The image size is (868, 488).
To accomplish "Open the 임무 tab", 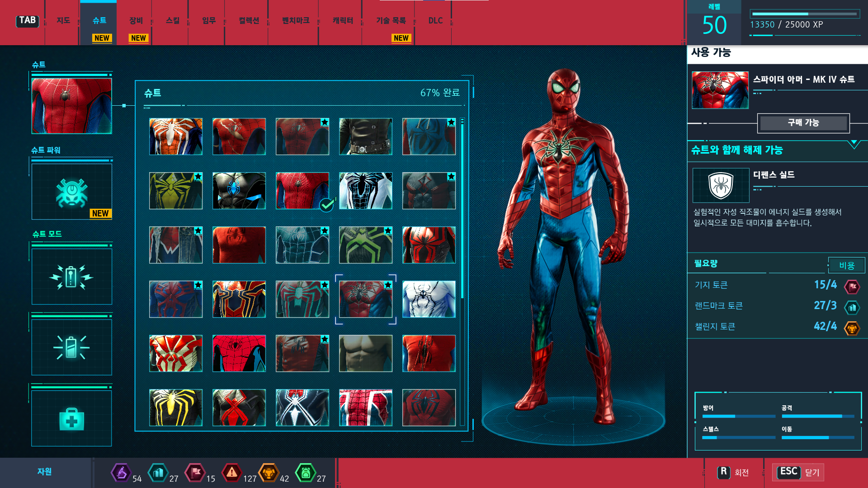I will click(208, 21).
